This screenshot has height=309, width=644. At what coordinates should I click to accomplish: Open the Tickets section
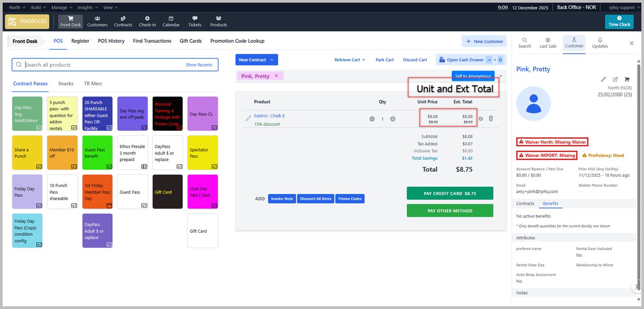point(195,21)
